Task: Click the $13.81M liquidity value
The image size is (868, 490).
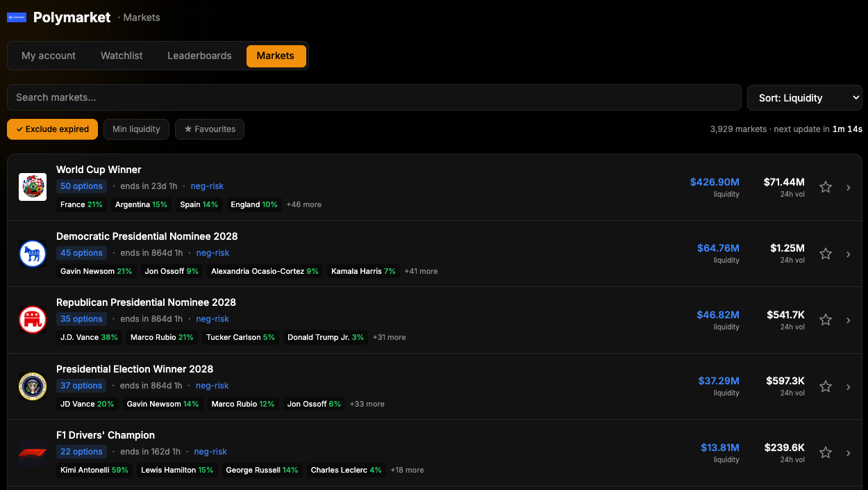Action: (720, 448)
